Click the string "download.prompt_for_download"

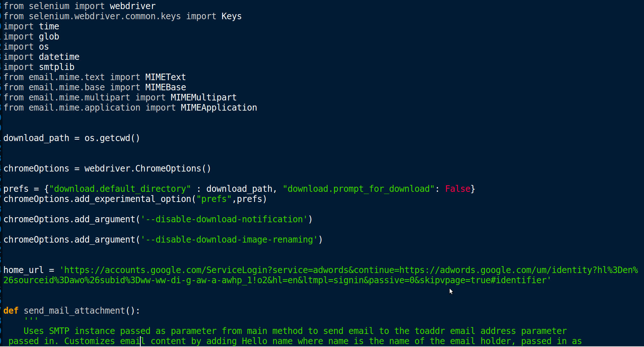[x=359, y=189]
